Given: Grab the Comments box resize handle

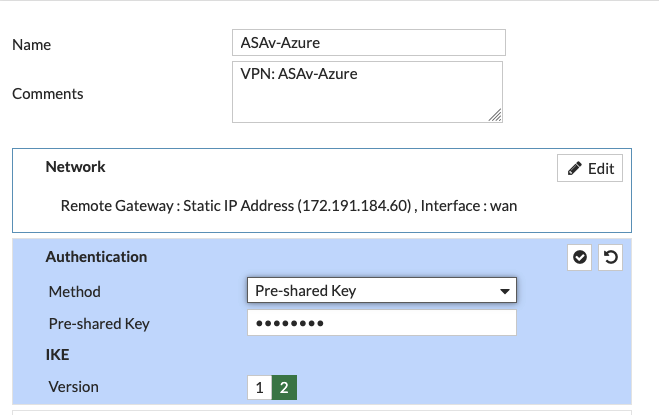Looking at the screenshot, I should [495, 116].
